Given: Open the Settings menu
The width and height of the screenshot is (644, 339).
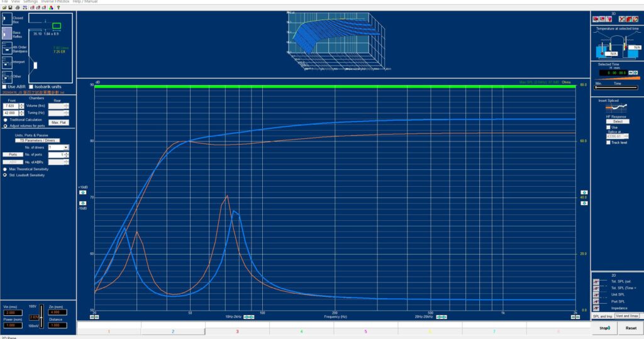Looking at the screenshot, I should click(30, 2).
